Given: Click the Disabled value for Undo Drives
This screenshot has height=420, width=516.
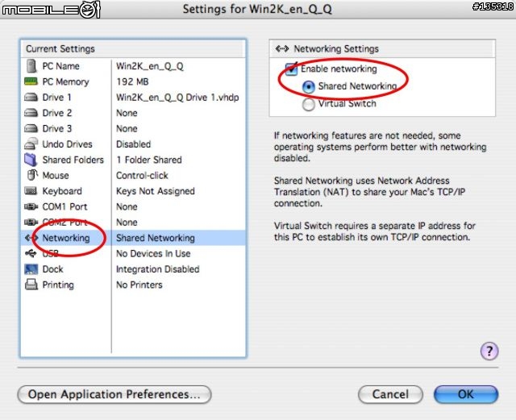Looking at the screenshot, I should 133,144.
